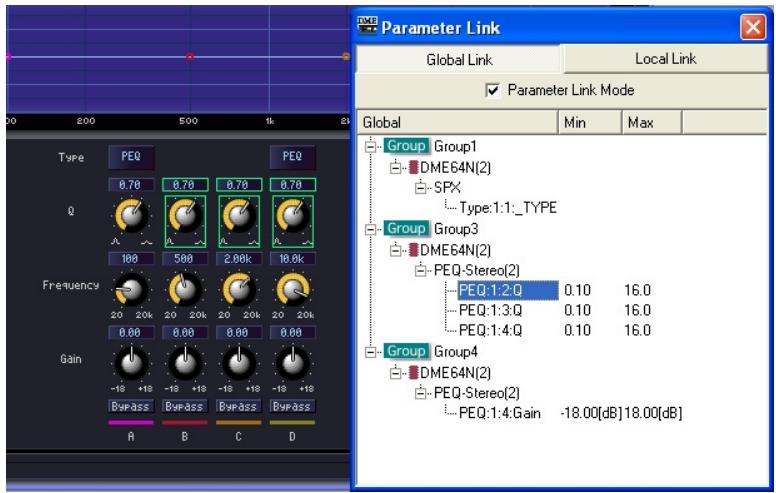Select the Group4 teal Group icon
The image size is (776, 493).
click(x=406, y=351)
